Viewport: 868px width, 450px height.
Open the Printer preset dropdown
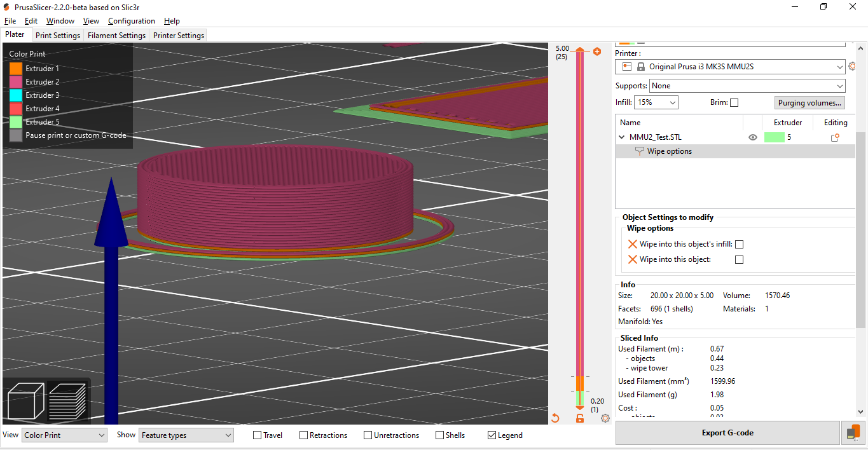click(x=730, y=66)
